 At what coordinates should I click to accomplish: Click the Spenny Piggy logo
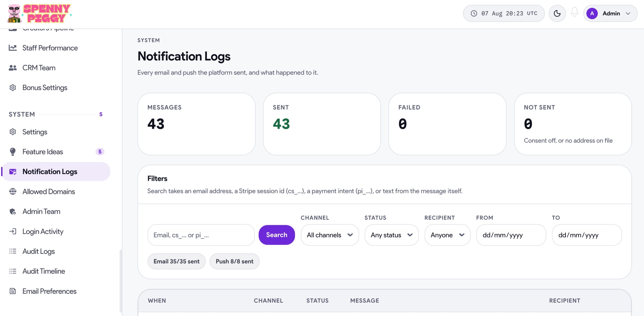39,13
